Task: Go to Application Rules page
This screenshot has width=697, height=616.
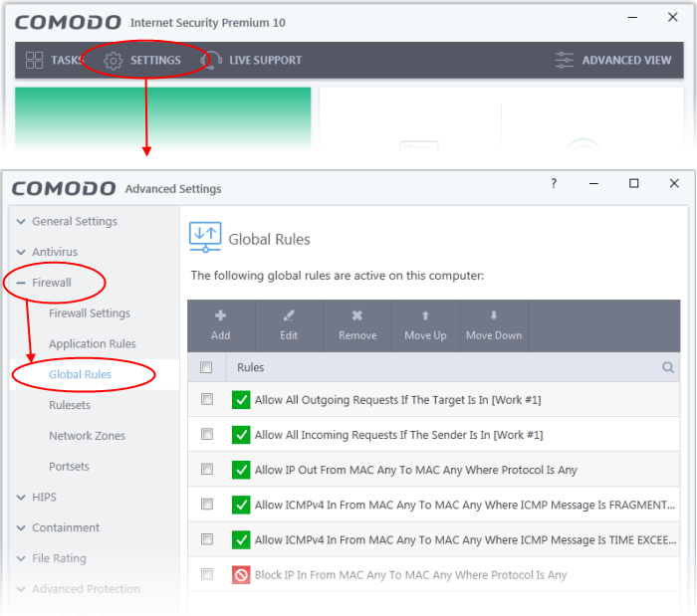Action: pos(92,343)
